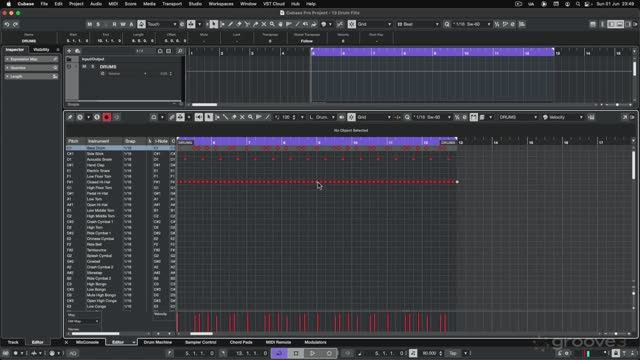Click the Record button in transport bar
Viewport: 640px width, 360px height.
(x=329, y=353)
